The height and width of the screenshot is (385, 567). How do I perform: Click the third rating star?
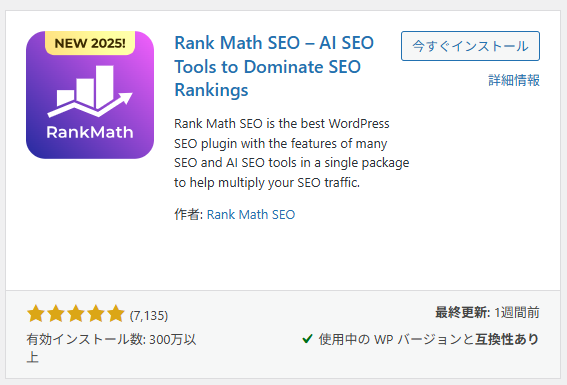[76, 313]
